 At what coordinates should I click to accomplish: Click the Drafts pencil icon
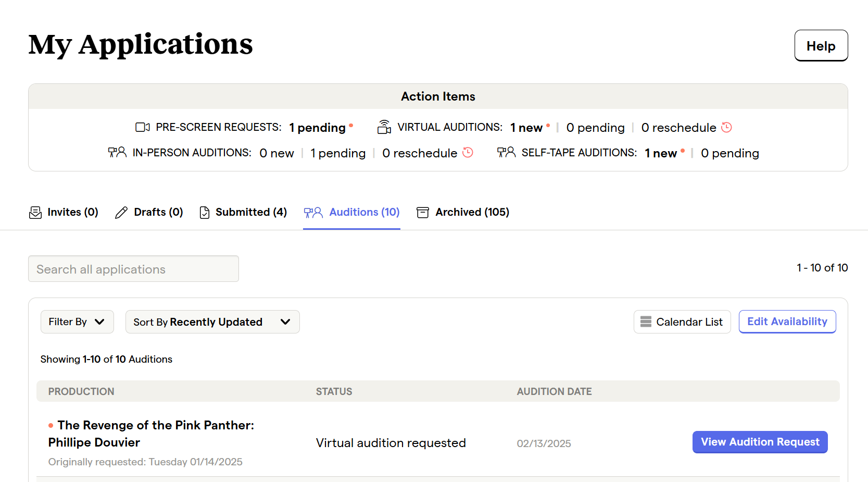[x=121, y=212]
